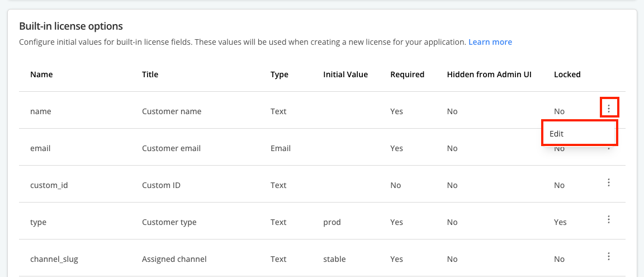Select the email field name cell
Image resolution: width=644 pixels, height=277 pixels.
[40, 148]
